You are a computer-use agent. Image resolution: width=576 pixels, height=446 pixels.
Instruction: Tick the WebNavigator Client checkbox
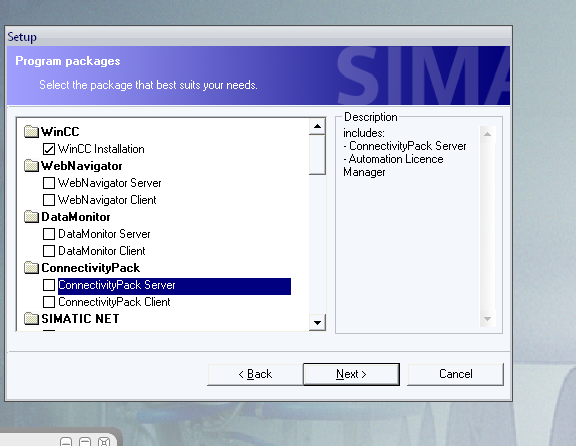pos(49,199)
